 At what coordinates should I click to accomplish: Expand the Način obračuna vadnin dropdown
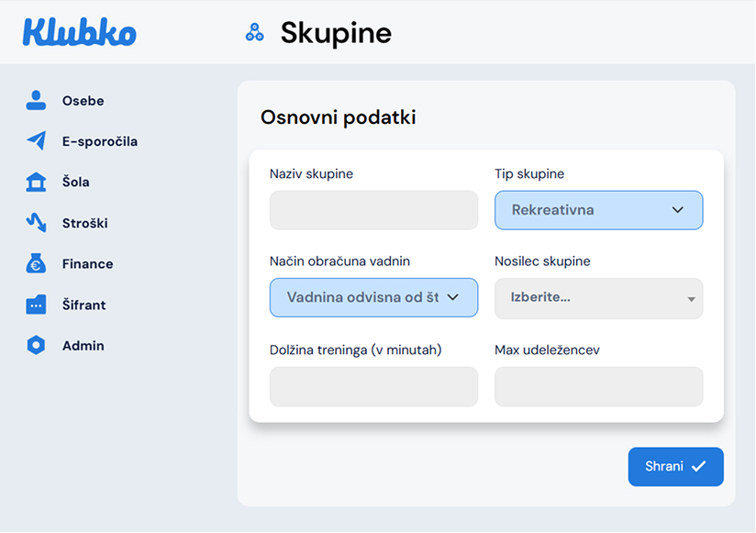pyautogui.click(x=373, y=297)
